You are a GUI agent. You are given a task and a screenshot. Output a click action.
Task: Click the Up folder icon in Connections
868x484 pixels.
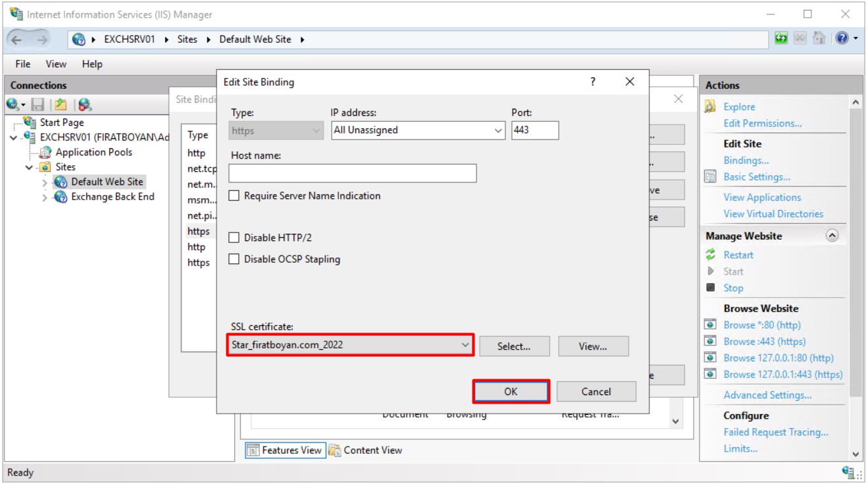(x=61, y=104)
